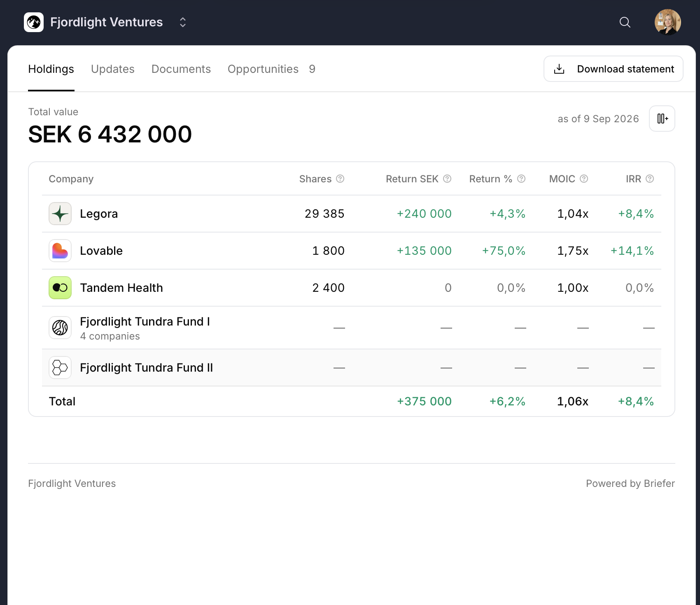Click the SEK 6 432 000 total value
This screenshot has height=605, width=700.
tap(110, 134)
